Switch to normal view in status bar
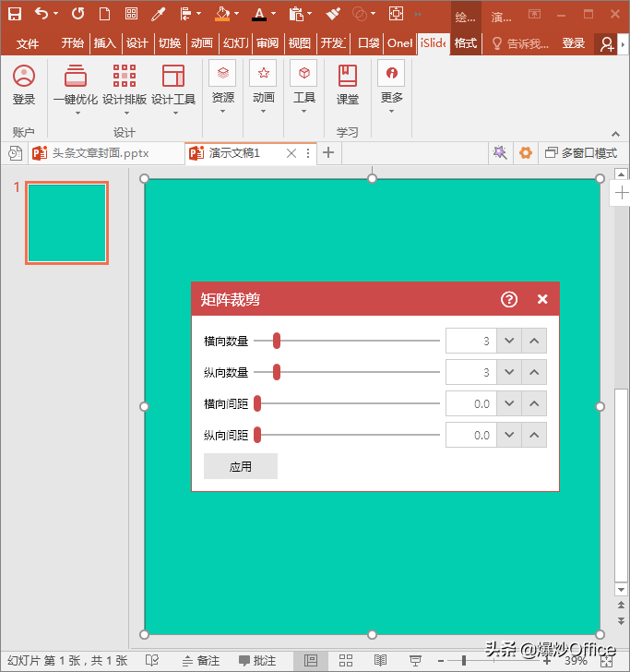Screen dimensions: 630x672 coord(311,660)
